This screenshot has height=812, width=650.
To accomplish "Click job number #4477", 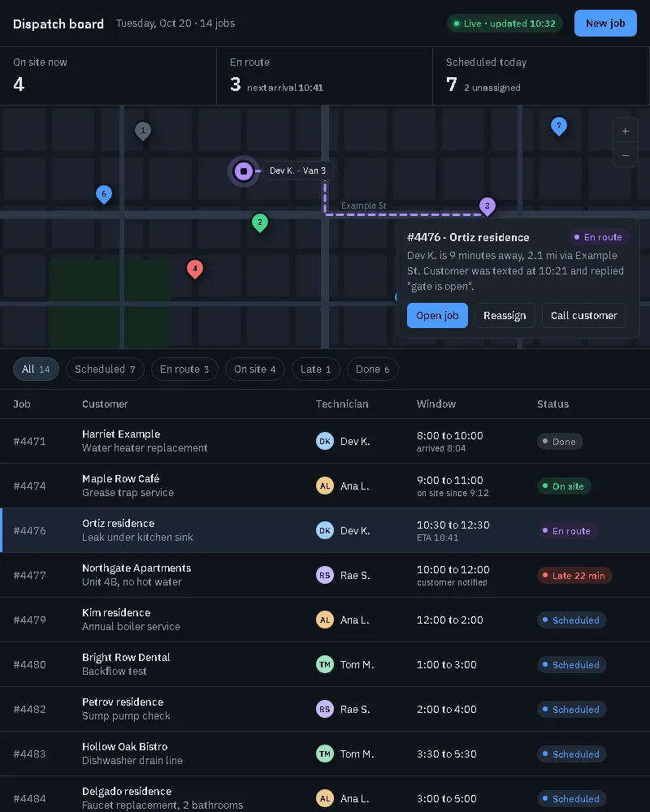I will pos(29,576).
